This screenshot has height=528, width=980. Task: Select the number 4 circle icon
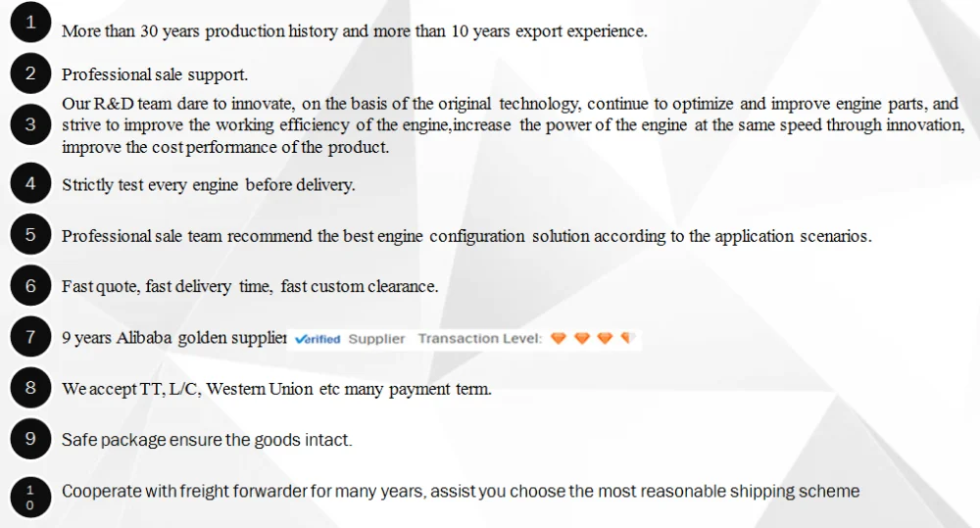tap(30, 183)
